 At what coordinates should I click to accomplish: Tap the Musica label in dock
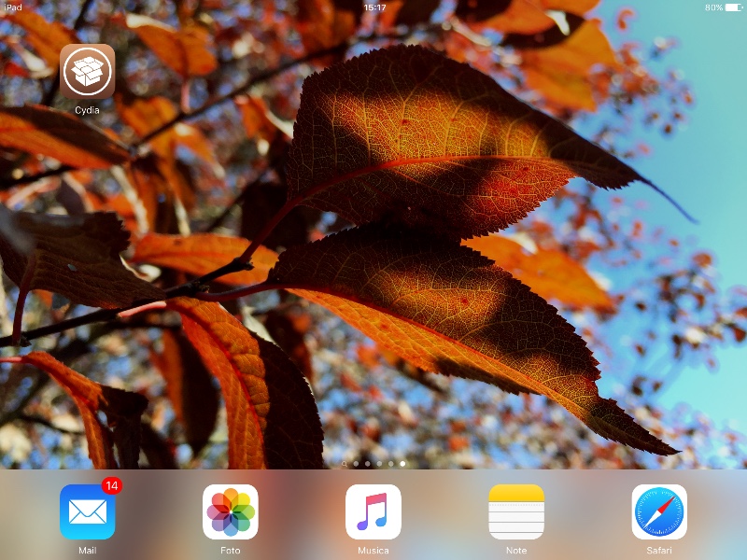[373, 550]
